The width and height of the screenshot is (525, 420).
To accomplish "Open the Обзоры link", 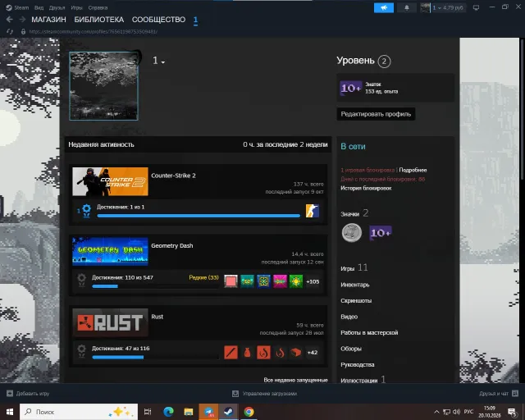I will coord(351,349).
